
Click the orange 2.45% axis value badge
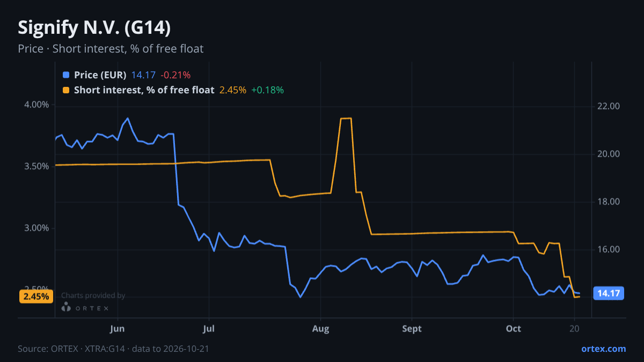click(36, 296)
